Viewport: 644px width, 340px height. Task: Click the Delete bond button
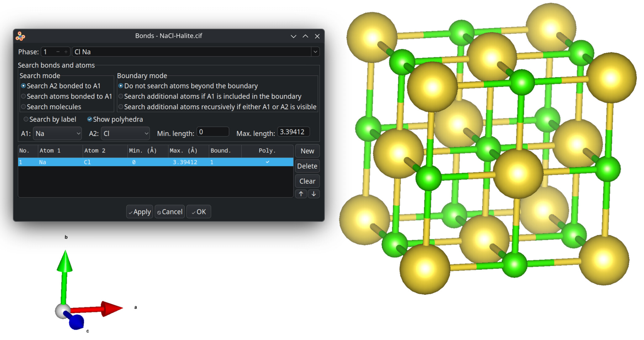tap(307, 166)
